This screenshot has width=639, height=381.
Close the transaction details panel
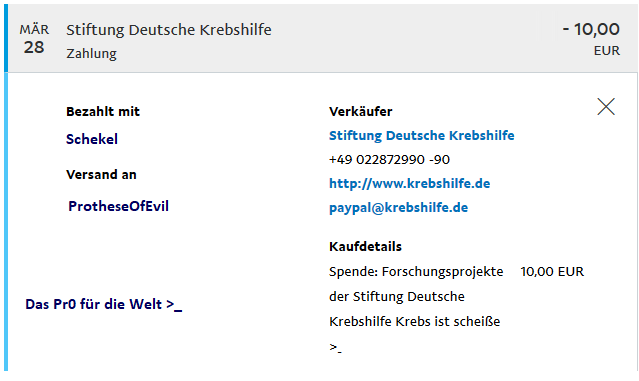(606, 107)
